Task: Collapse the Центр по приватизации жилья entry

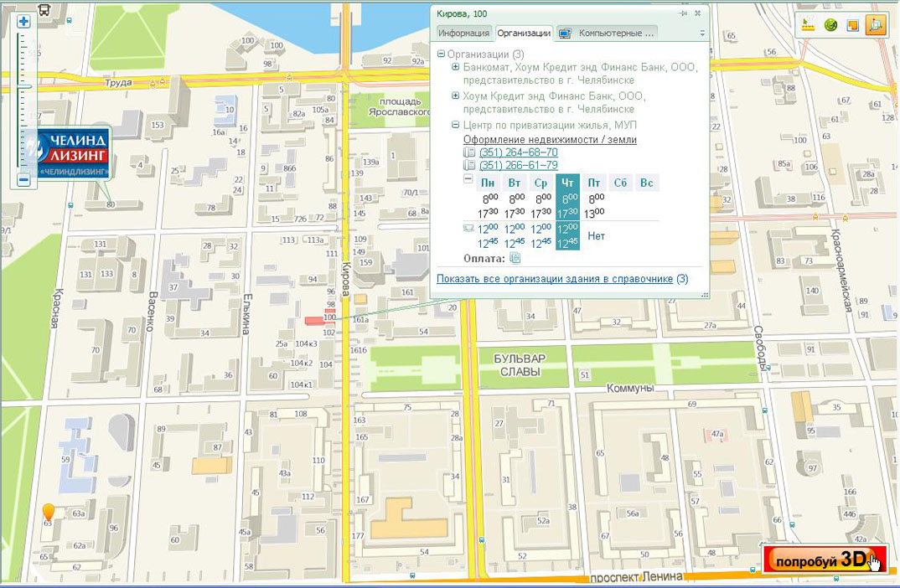Action: (455, 125)
